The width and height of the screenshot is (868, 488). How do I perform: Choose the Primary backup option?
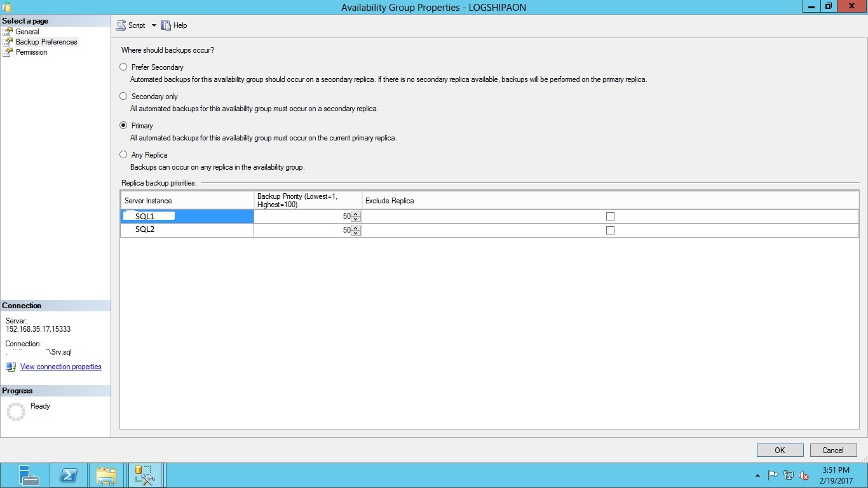click(x=123, y=125)
